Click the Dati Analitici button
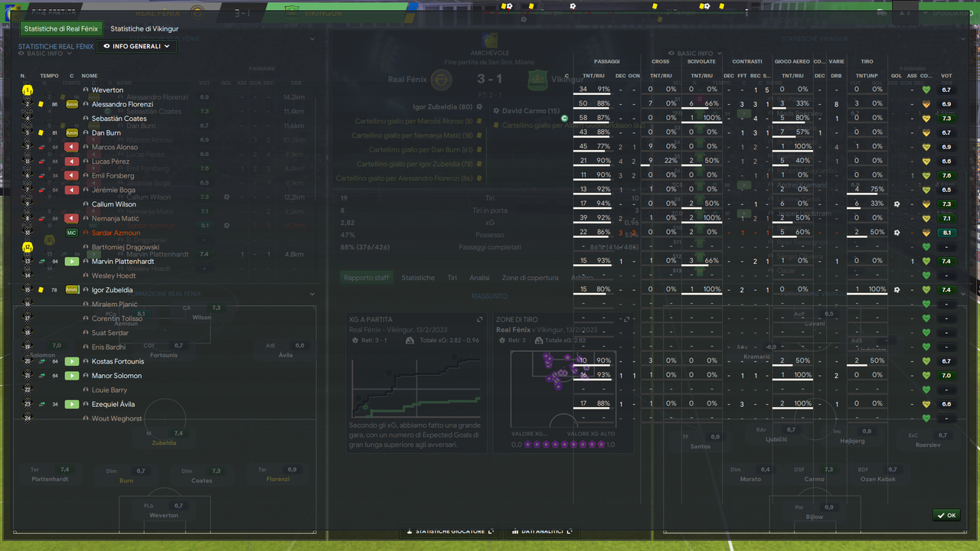This screenshot has width=980, height=551. pyautogui.click(x=541, y=531)
